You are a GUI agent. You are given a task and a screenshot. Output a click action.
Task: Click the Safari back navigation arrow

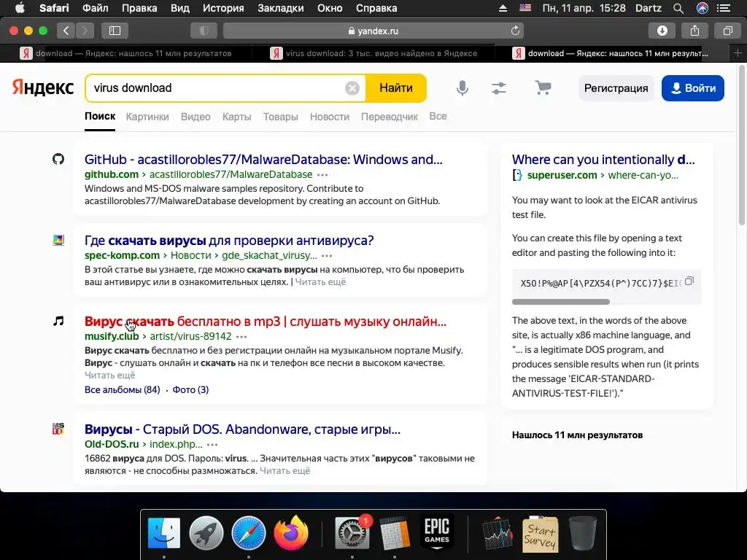point(66,31)
